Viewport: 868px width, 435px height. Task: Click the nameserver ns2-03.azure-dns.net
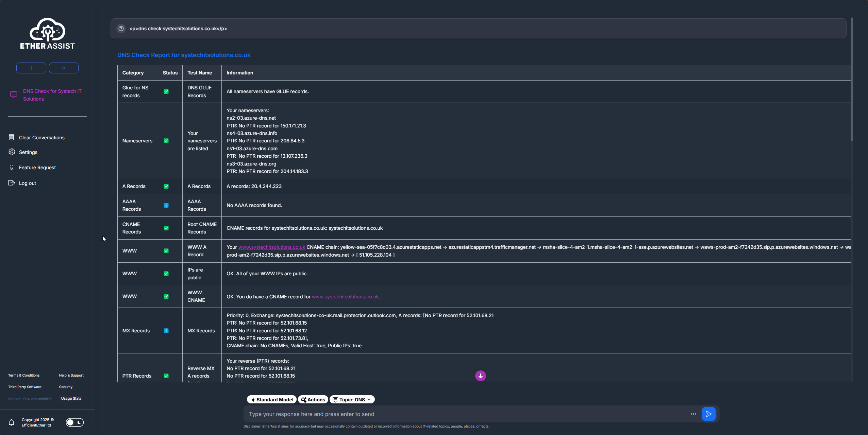coord(251,118)
